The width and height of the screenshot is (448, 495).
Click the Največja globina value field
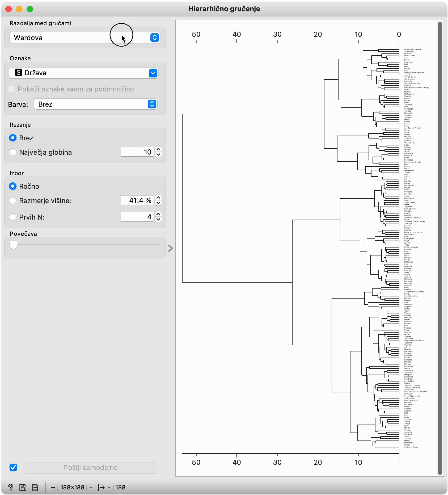click(137, 152)
